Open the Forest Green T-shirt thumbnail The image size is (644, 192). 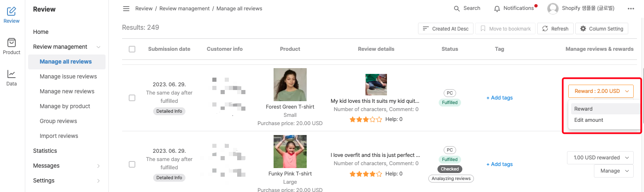(290, 85)
